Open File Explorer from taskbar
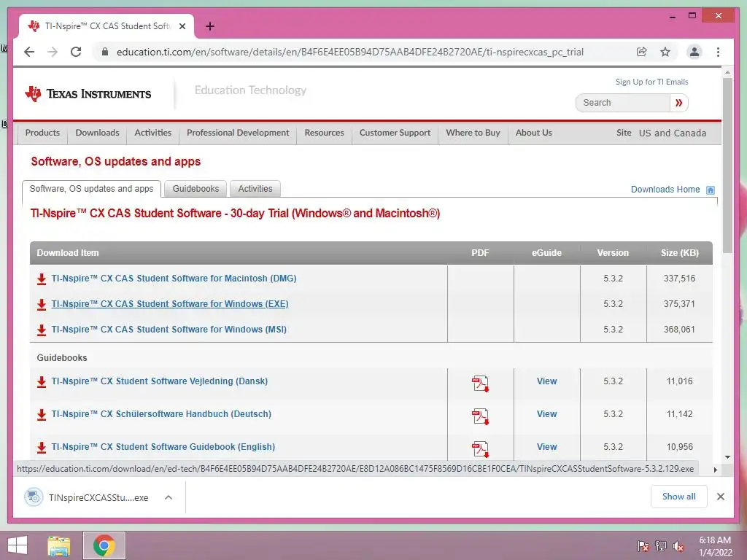This screenshot has width=747, height=560. 58,545
